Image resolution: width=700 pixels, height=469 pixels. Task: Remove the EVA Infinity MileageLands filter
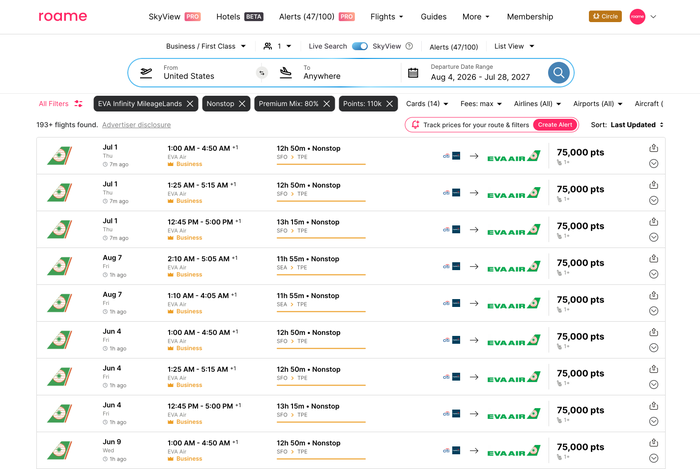190,104
